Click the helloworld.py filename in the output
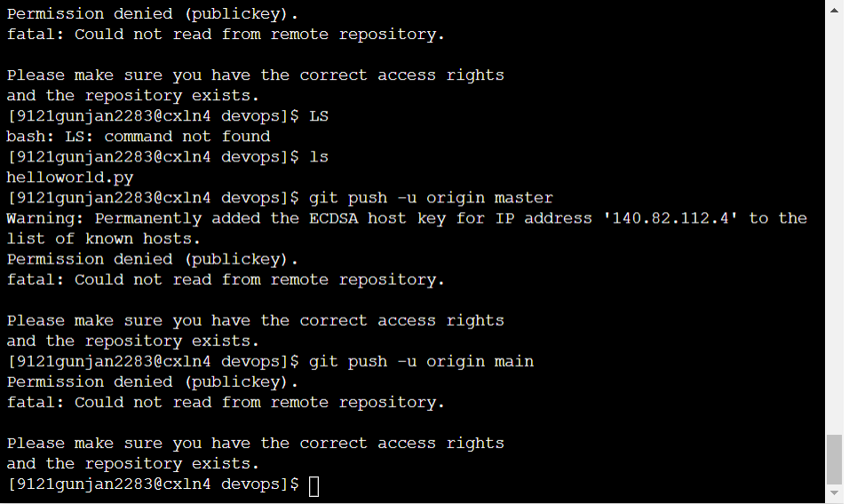The width and height of the screenshot is (849, 504). [70, 178]
